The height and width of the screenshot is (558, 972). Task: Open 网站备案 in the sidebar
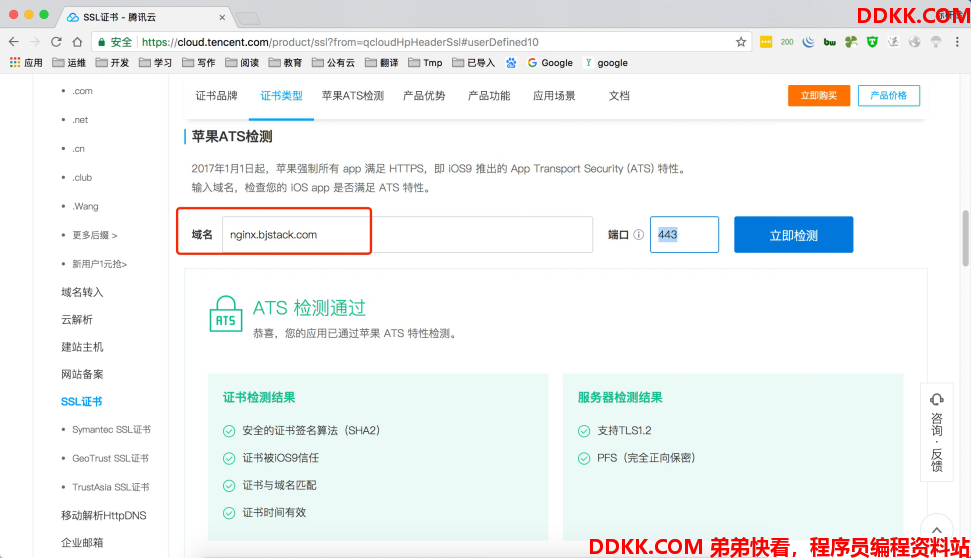[x=82, y=374]
